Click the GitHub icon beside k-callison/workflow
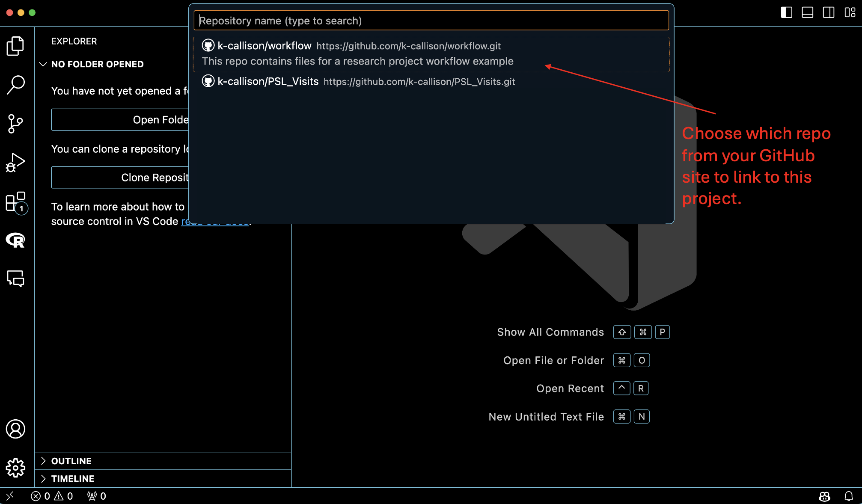Screen dimensions: 862x504 point(208,45)
